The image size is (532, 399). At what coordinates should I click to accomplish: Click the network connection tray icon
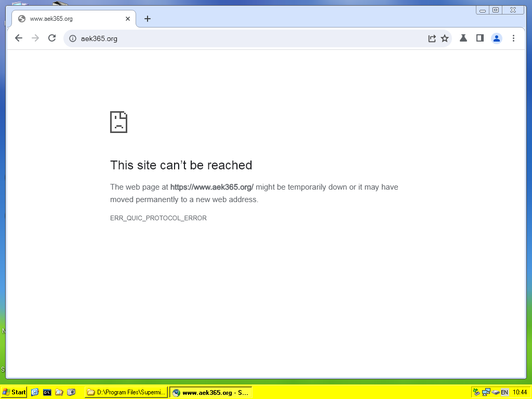[x=486, y=392]
